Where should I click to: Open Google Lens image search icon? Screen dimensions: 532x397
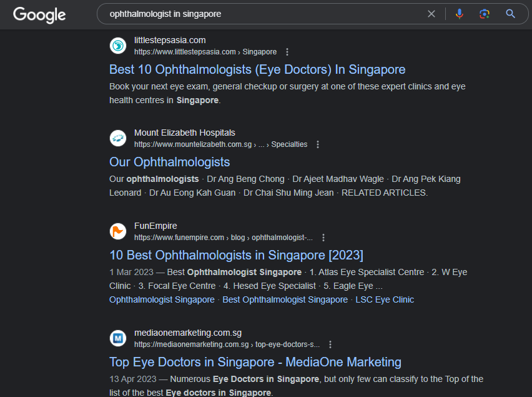click(484, 14)
